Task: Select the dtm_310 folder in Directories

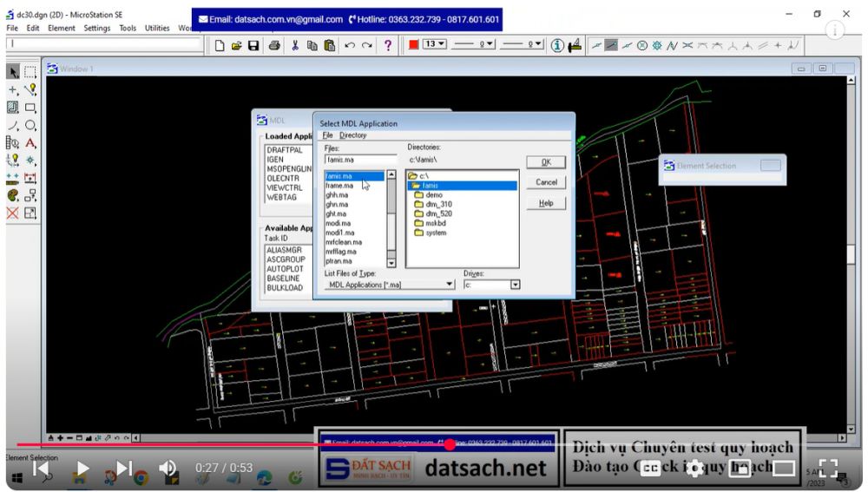Action: pyautogui.click(x=438, y=204)
